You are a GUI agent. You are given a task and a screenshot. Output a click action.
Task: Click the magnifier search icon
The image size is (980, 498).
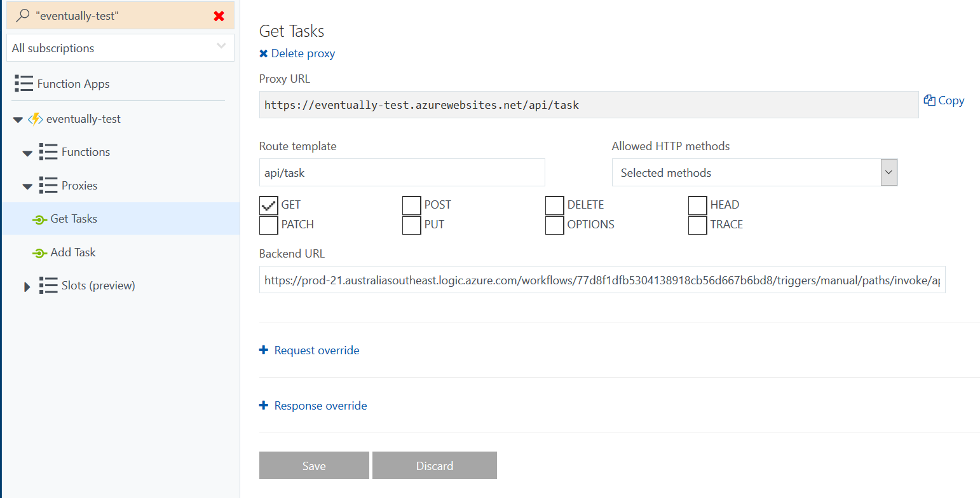23,16
